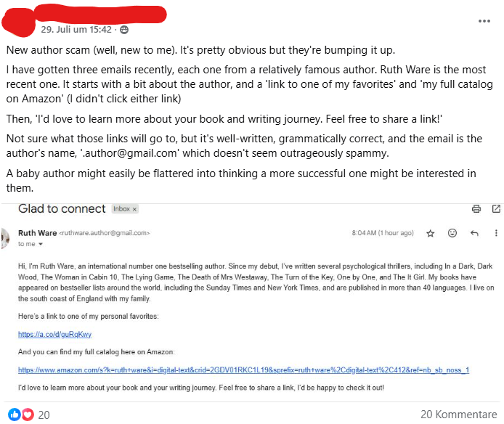The image size is (504, 424).
Task: Open the Amazon full catalog link
Action: [243, 370]
